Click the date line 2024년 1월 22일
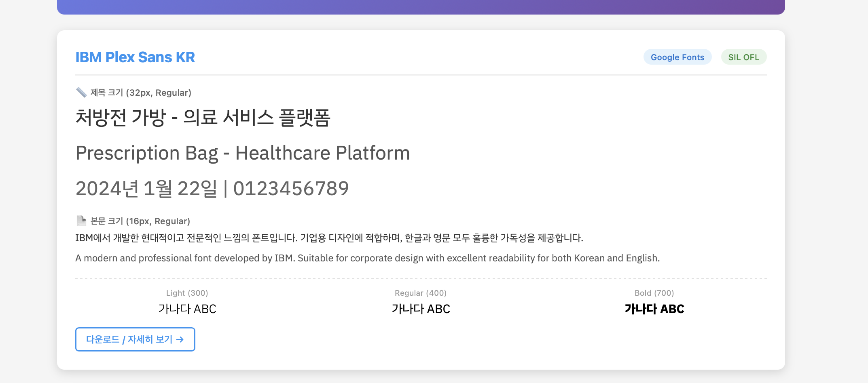The width and height of the screenshot is (868, 383). 212,189
